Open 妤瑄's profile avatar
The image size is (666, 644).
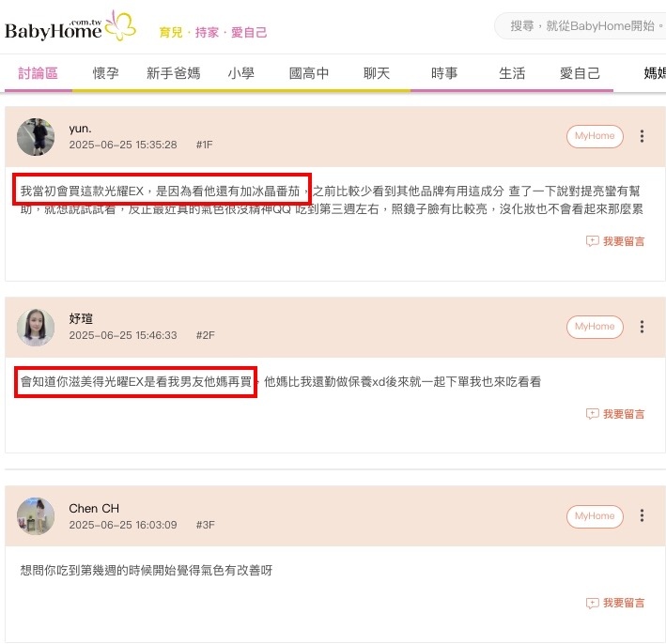pyautogui.click(x=36, y=328)
